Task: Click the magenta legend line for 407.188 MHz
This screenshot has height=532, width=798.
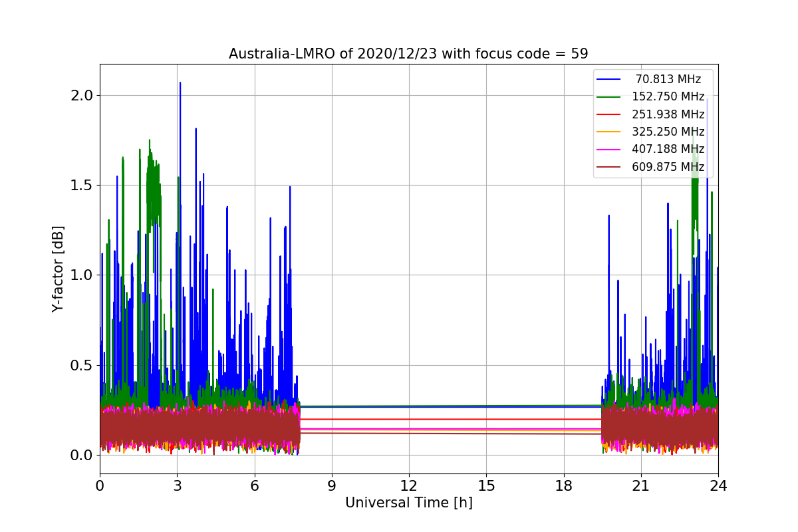Action: tap(609, 149)
